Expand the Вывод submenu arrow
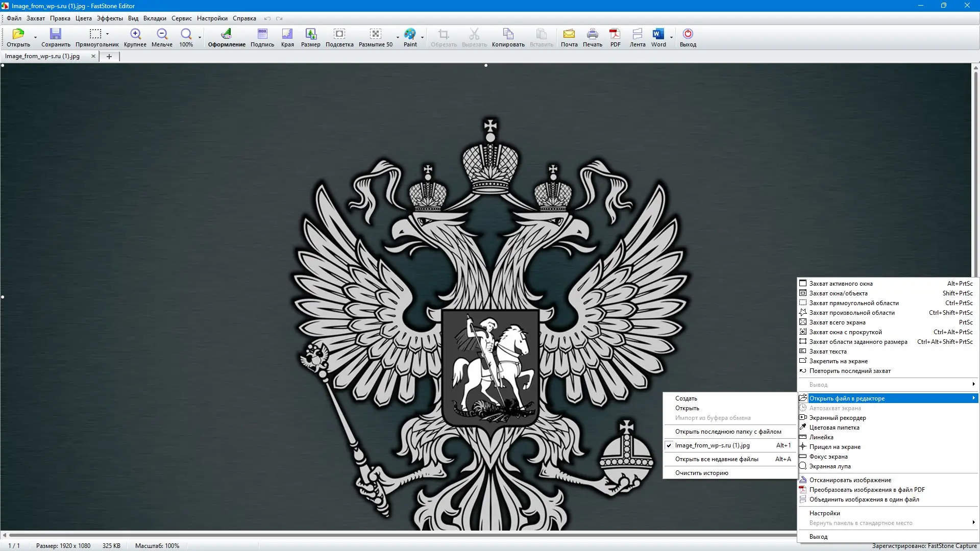 pos(973,384)
